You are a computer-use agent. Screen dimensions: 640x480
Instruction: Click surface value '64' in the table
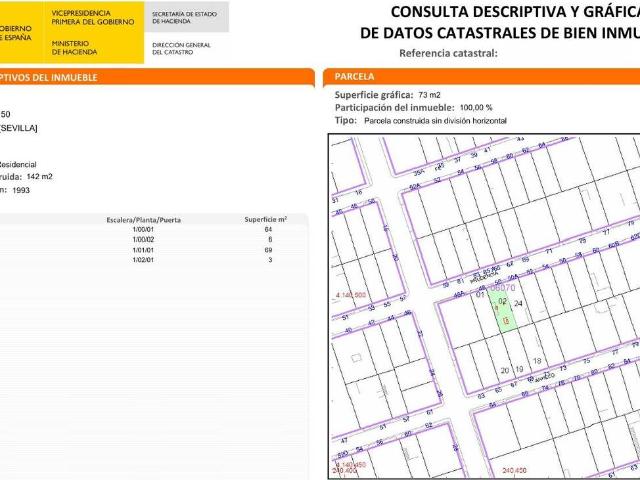(268, 230)
